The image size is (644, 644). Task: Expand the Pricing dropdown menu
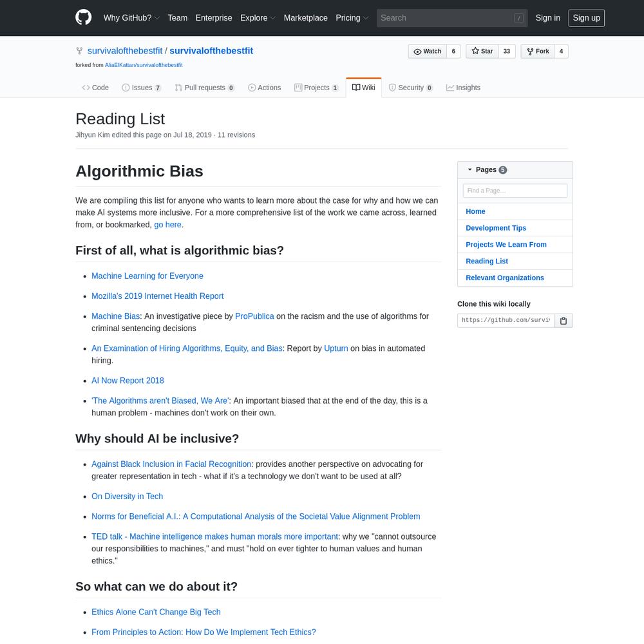[x=352, y=17]
